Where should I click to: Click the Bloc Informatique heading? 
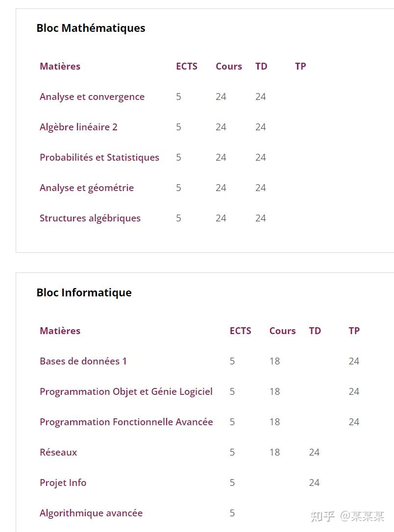click(84, 292)
